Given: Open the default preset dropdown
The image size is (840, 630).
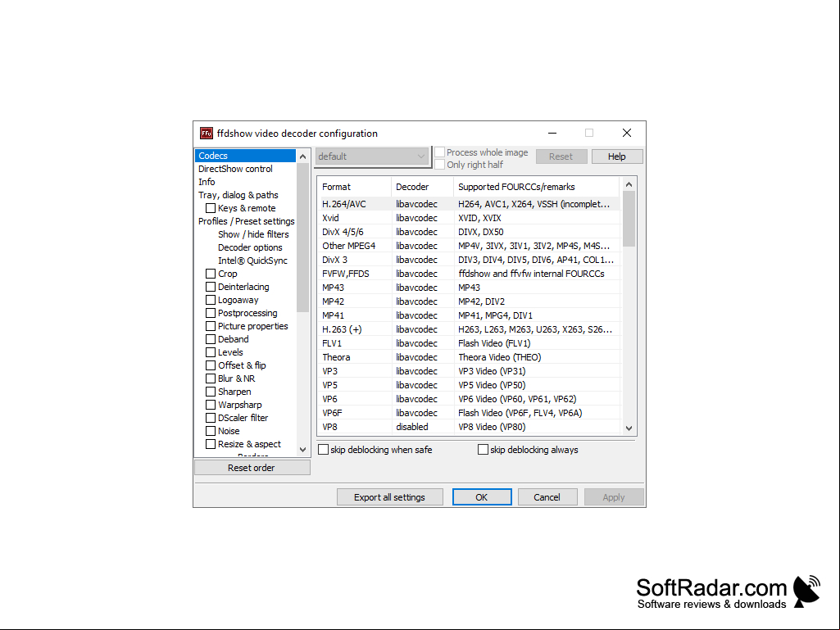Looking at the screenshot, I should coord(372,156).
